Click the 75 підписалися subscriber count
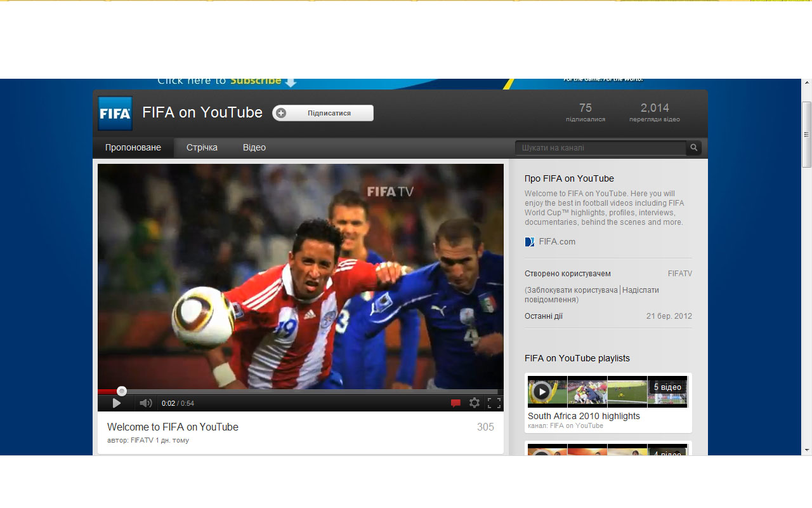 pyautogui.click(x=586, y=112)
